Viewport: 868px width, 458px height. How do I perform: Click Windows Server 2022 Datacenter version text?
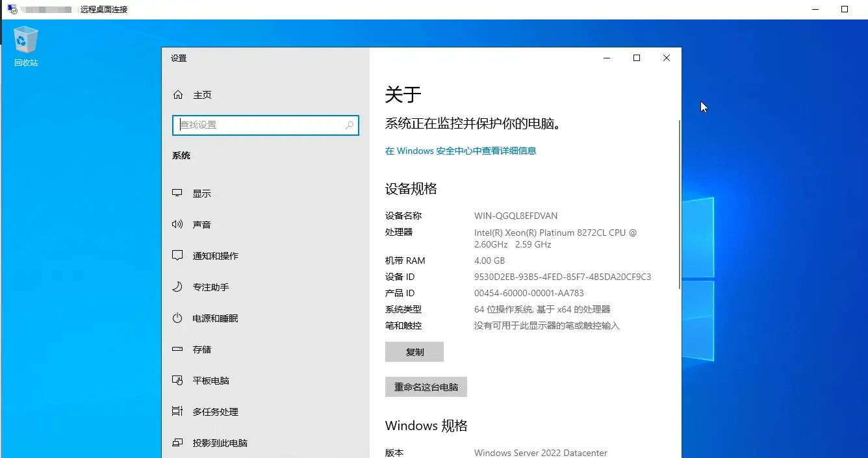tap(541, 453)
